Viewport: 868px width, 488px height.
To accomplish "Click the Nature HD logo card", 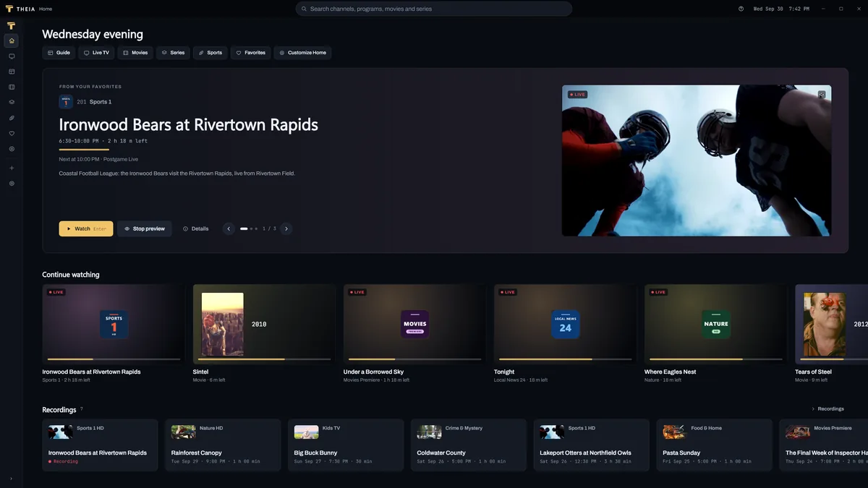I will pos(715,325).
